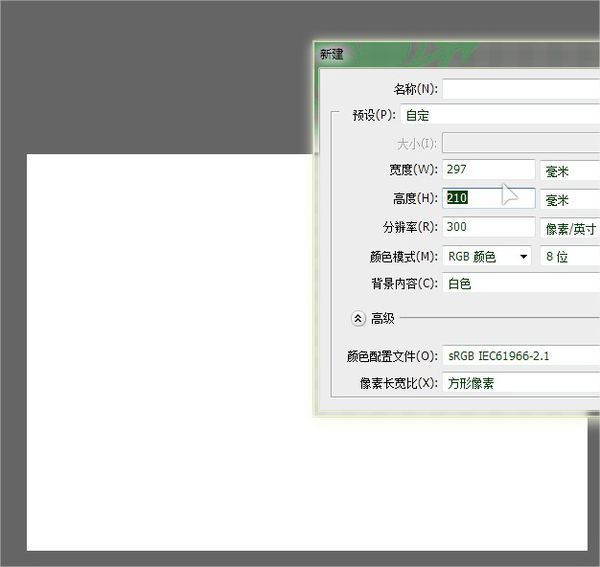Click the 分辨率(R) resolution field showing 300

[489, 227]
